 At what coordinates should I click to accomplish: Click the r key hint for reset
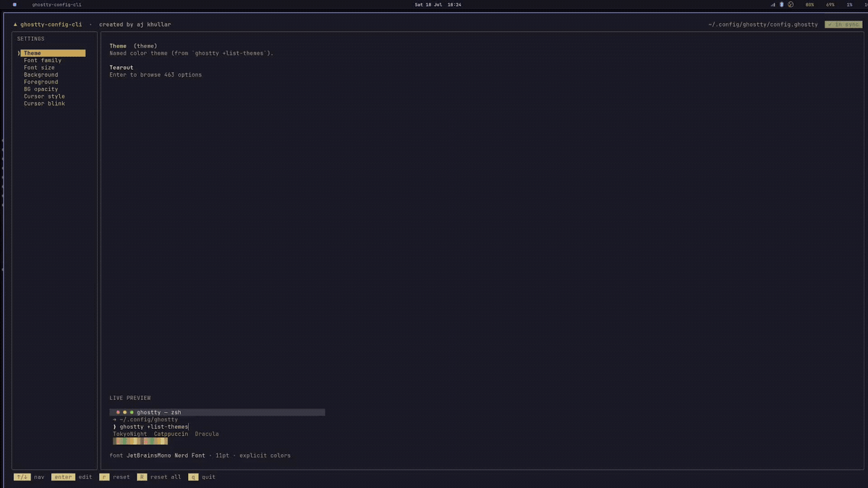pyautogui.click(x=104, y=477)
